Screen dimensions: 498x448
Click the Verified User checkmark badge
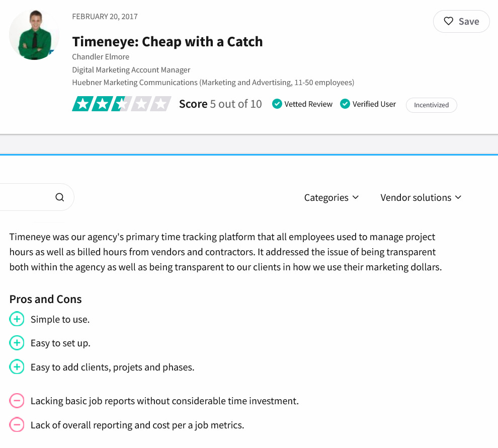pos(345,104)
